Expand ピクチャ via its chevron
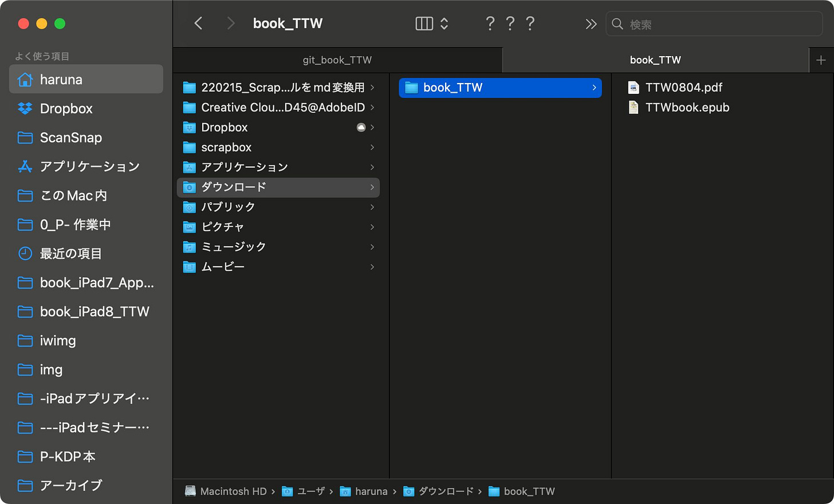834x504 pixels. [x=372, y=227]
